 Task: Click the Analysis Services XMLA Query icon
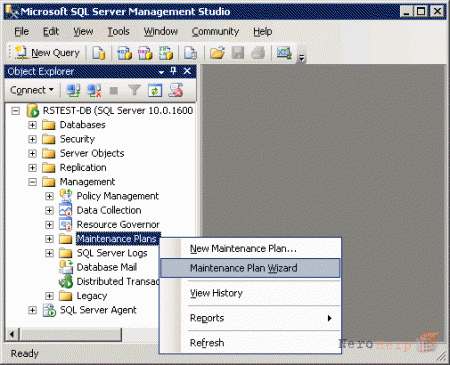point(166,53)
